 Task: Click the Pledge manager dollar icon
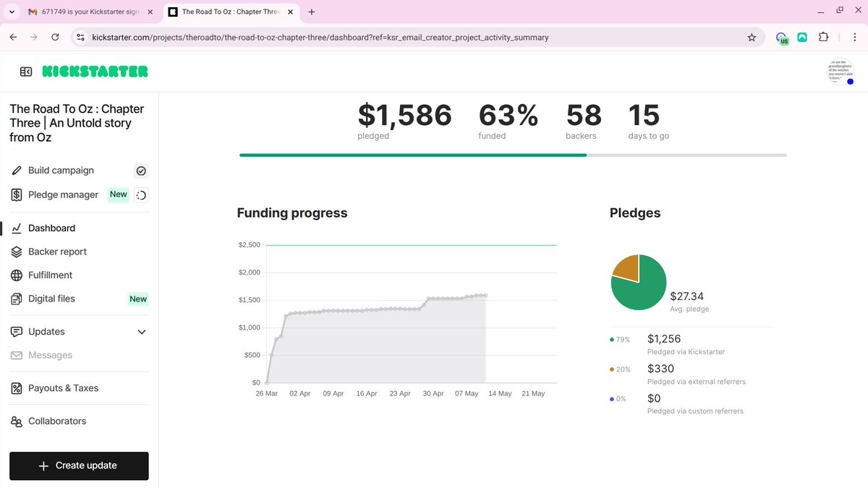tap(16, 195)
